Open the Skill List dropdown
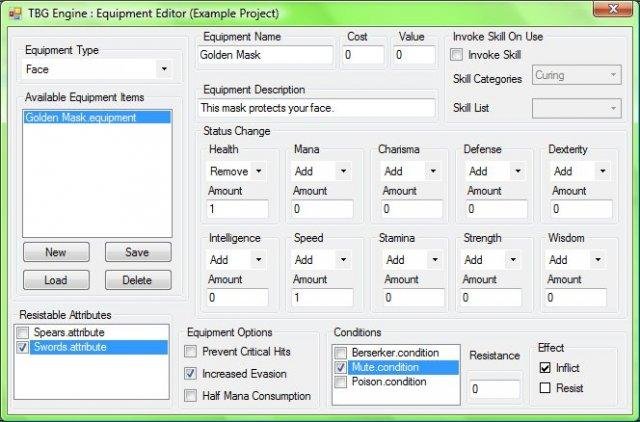Image resolution: width=640 pixels, height=422 pixels. [577, 108]
